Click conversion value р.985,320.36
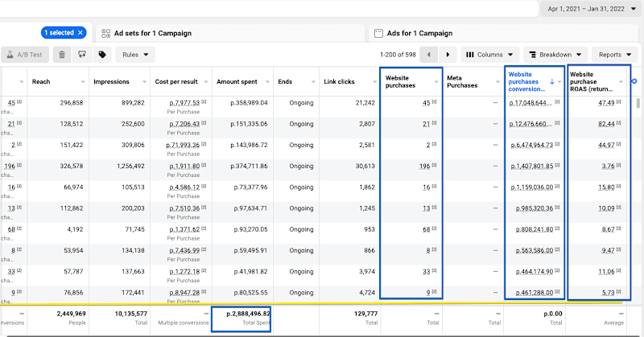 (535, 208)
